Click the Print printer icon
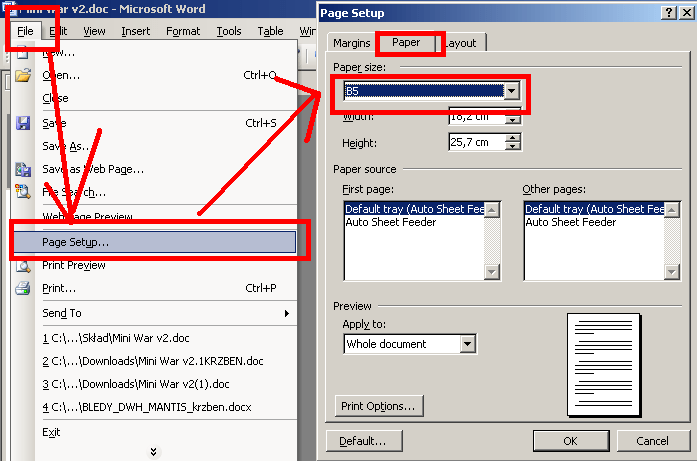The width and height of the screenshot is (697, 461). coord(23,289)
